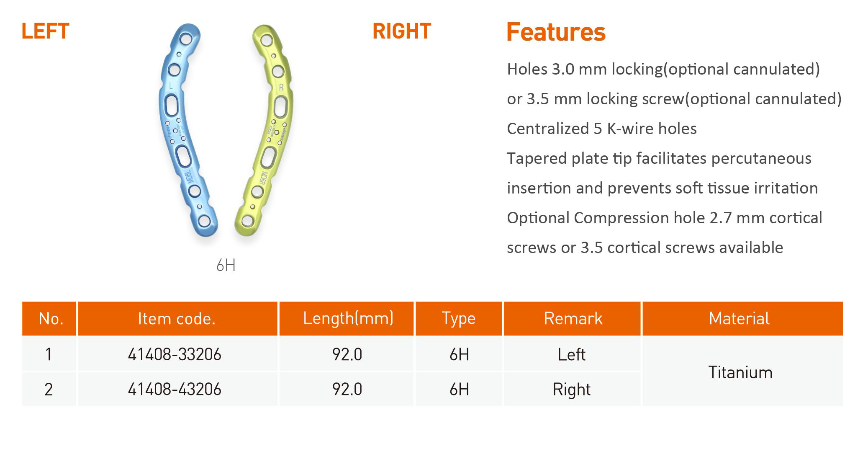The height and width of the screenshot is (449, 868).
Task: Click the 6H type cell in row 2
Action: tap(459, 389)
